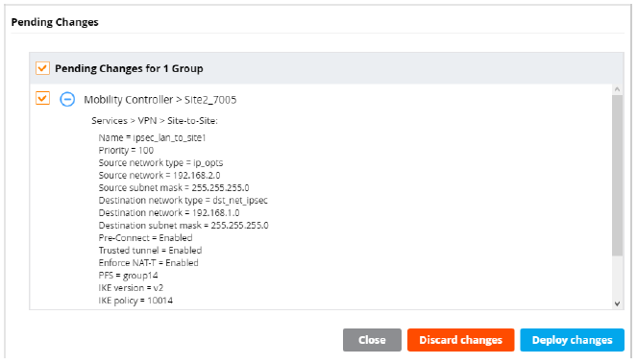Click the Close button
This screenshot has height=364, width=637.
click(x=372, y=340)
